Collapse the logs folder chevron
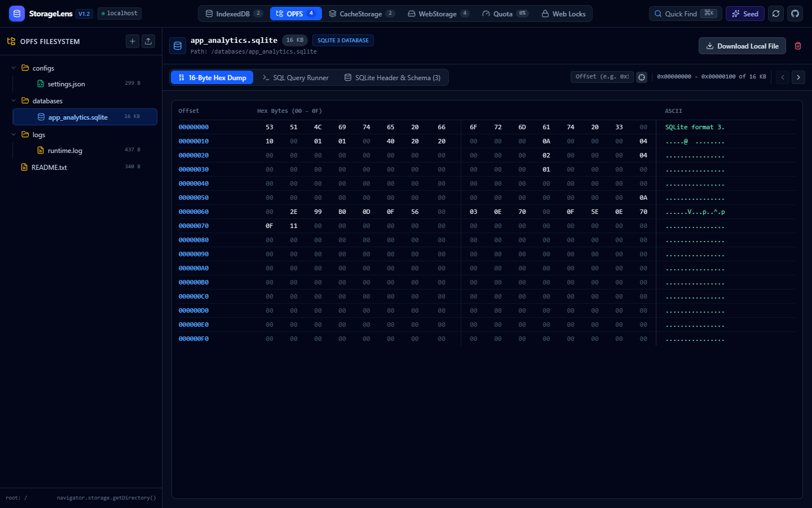 click(14, 134)
